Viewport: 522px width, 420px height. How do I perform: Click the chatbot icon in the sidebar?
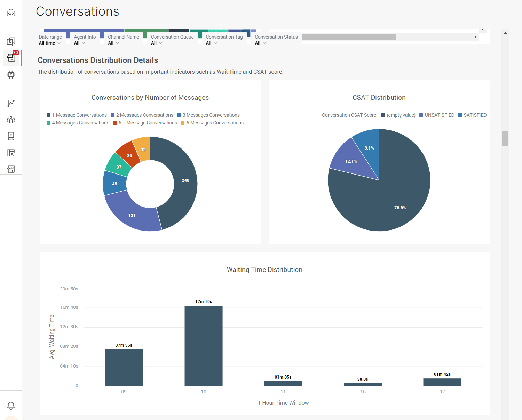pyautogui.click(x=11, y=74)
